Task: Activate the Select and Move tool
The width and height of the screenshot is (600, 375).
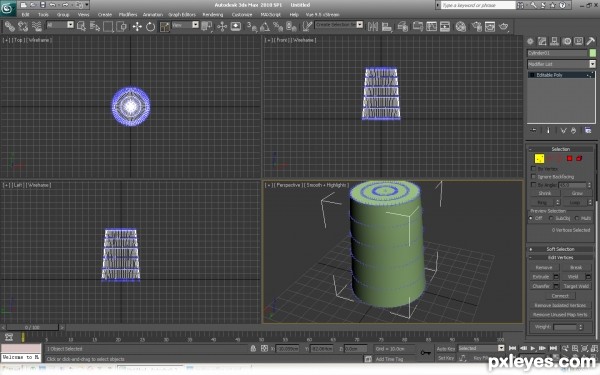Action: pyautogui.click(x=137, y=26)
